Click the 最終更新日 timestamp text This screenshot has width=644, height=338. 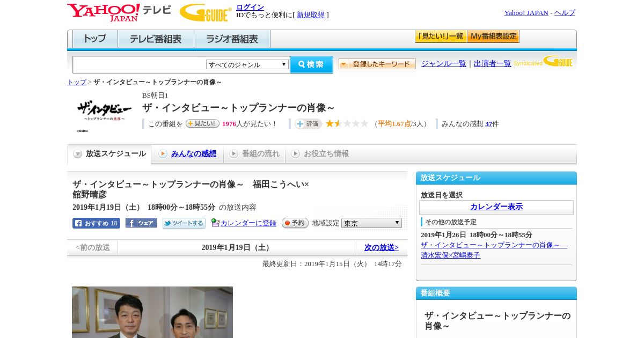(332, 264)
